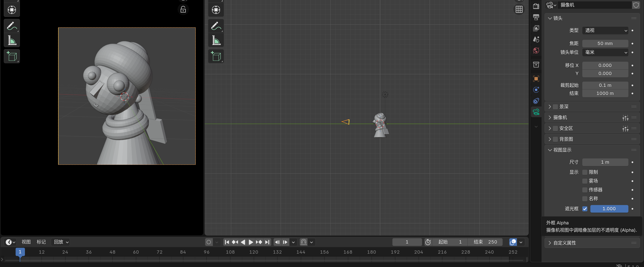Expand the 自定义属性 panel

550,243
